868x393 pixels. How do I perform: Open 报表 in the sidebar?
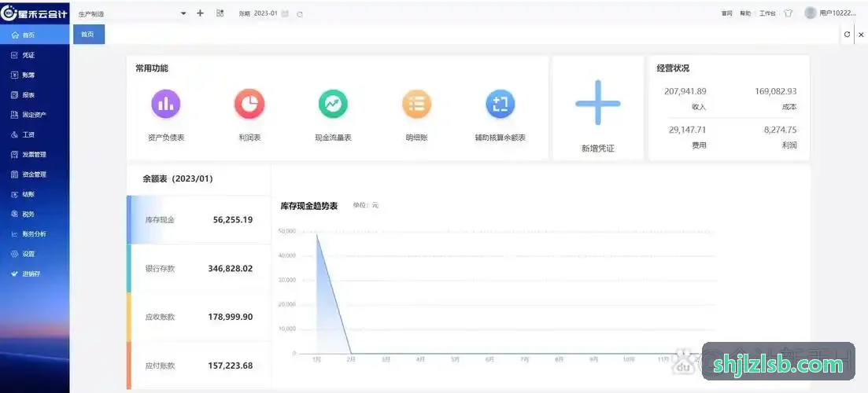pyautogui.click(x=35, y=95)
